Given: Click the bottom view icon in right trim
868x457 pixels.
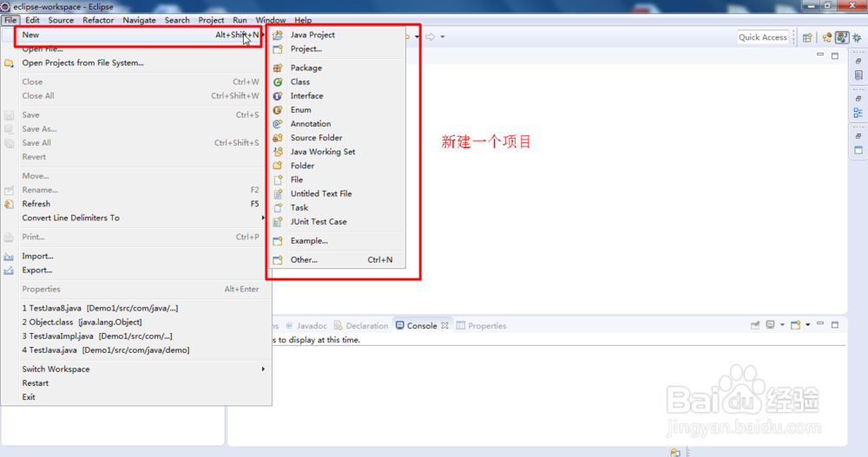Looking at the screenshot, I should pyautogui.click(x=858, y=150).
